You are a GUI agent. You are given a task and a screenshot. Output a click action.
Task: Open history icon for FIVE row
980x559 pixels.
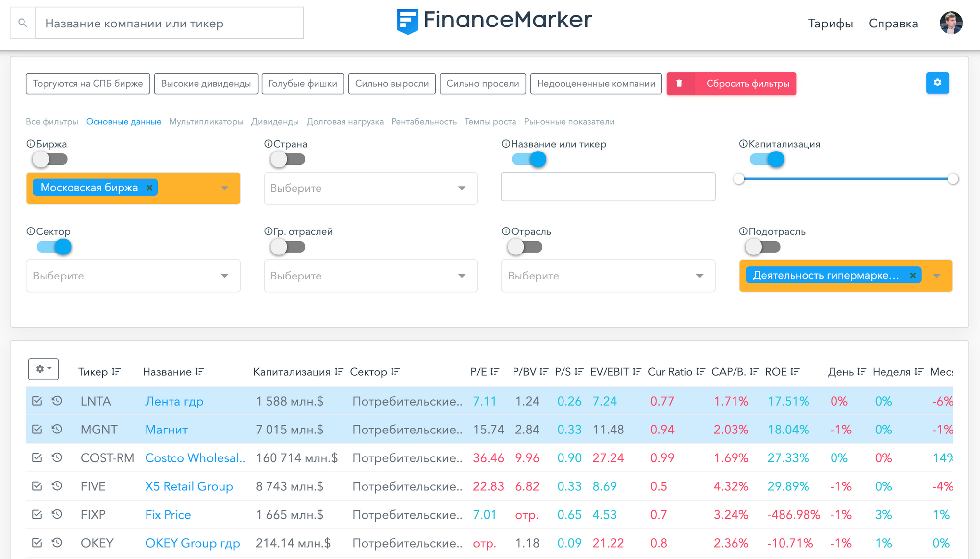[x=57, y=486]
